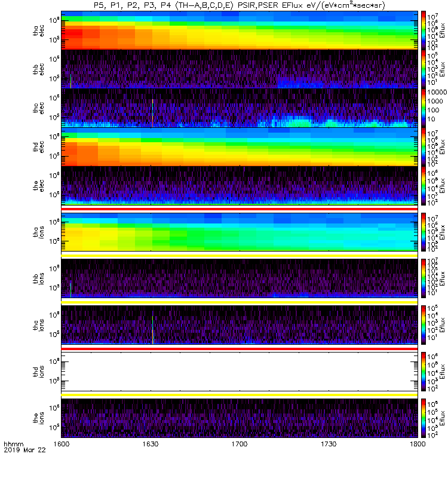The image size is (448, 478).
Task: Select the 'thc ions' panel label
Action: pos(39,325)
